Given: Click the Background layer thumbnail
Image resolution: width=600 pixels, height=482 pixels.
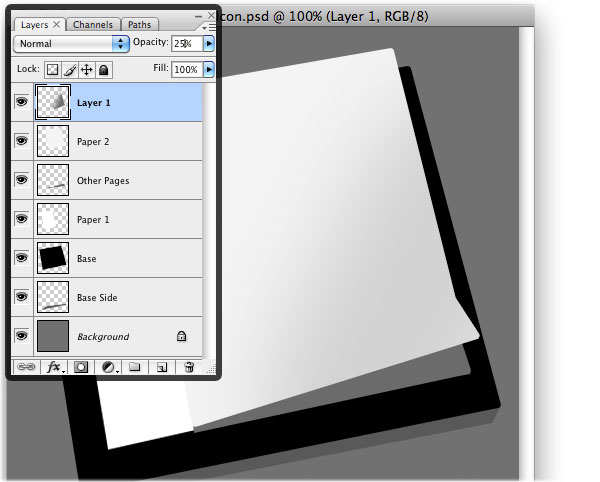Looking at the screenshot, I should coord(53,336).
